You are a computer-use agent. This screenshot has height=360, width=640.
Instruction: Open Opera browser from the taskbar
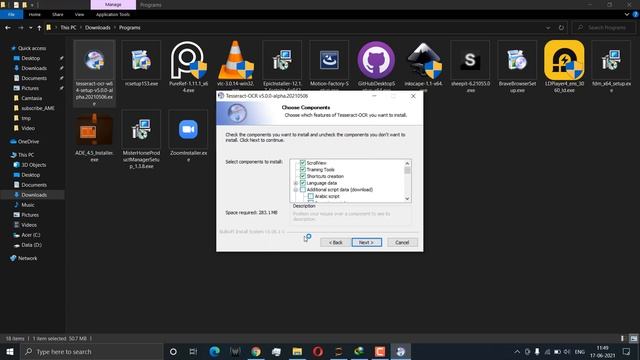318,351
